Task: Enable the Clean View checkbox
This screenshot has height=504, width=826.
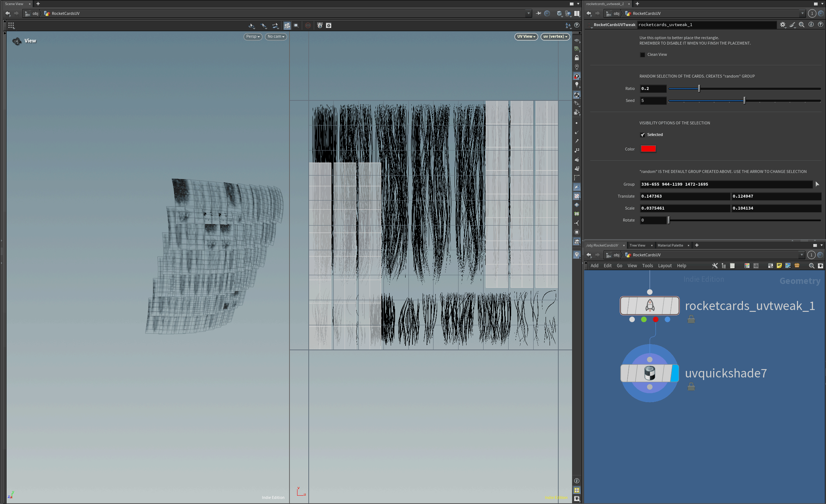Action: click(642, 55)
